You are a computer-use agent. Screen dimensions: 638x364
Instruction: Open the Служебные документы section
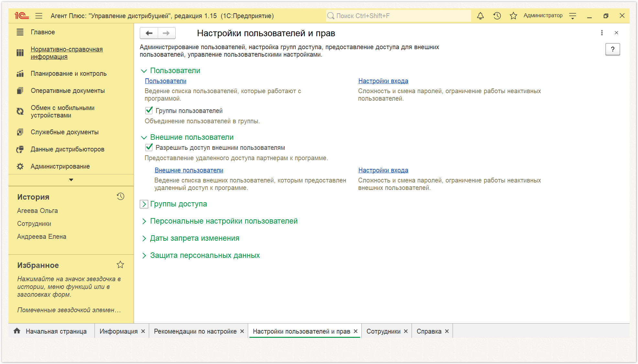(65, 132)
